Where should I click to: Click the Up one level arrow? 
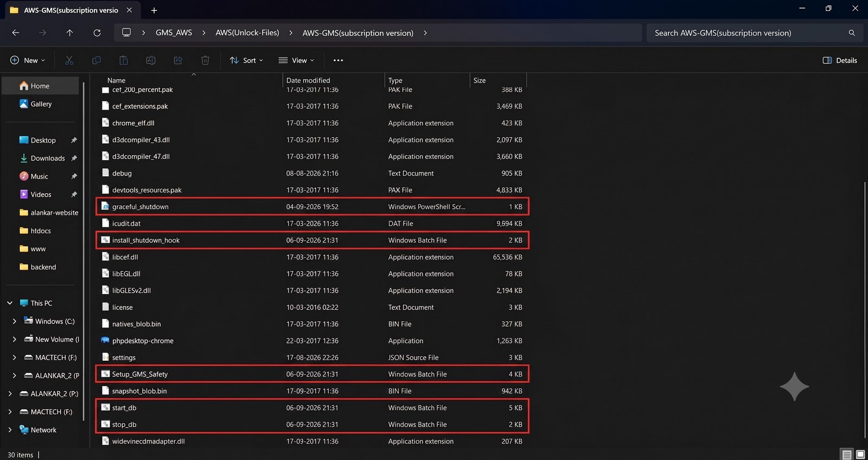69,33
